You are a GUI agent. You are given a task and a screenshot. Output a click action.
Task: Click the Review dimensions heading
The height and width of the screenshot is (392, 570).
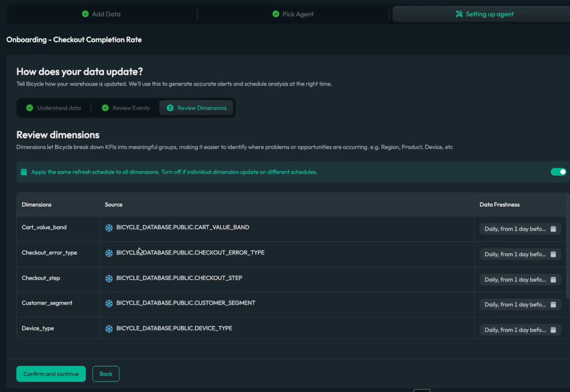pyautogui.click(x=58, y=135)
